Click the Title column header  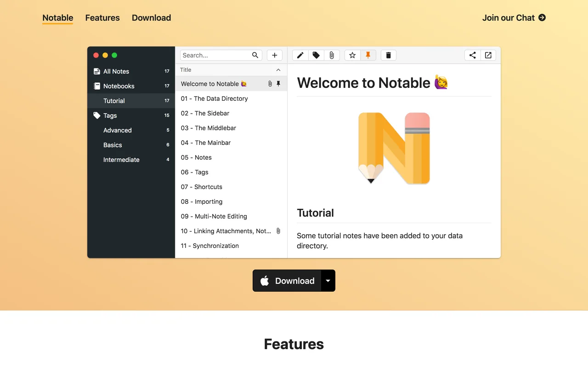pos(231,70)
